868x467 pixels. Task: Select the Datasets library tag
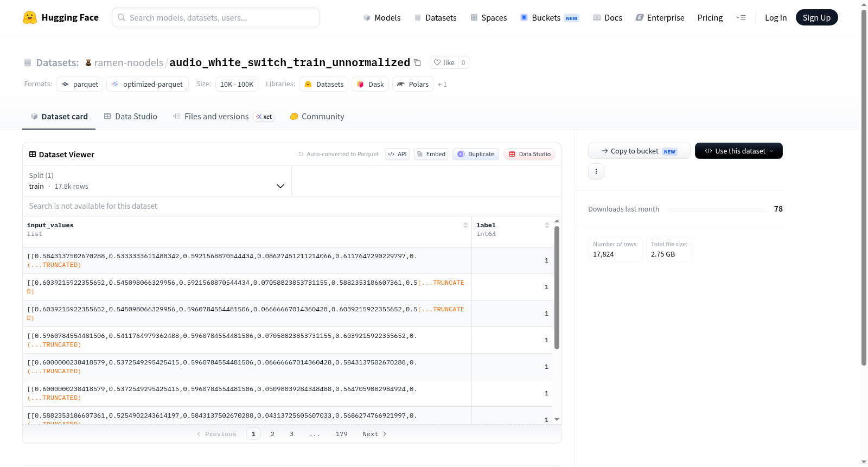pos(324,84)
